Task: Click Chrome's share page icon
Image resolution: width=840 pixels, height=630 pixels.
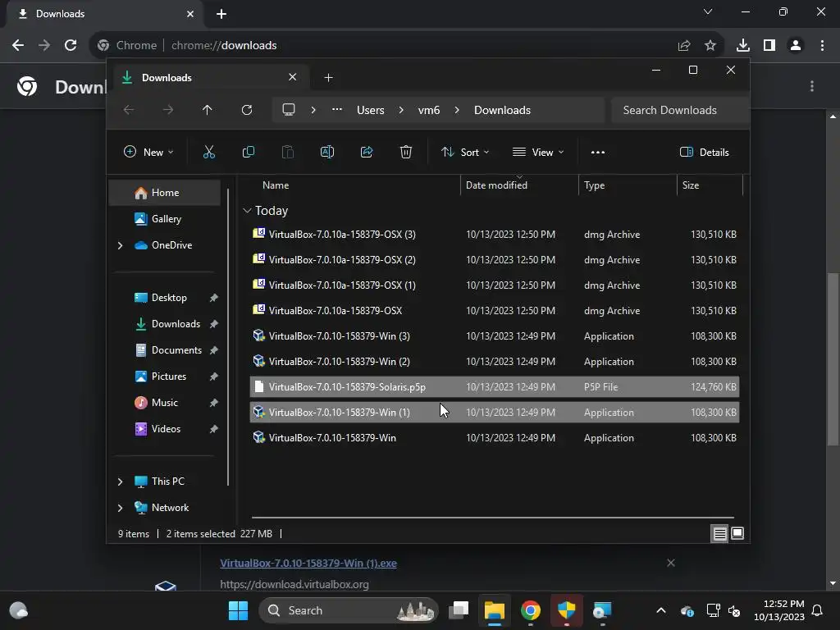Action: coord(684,46)
